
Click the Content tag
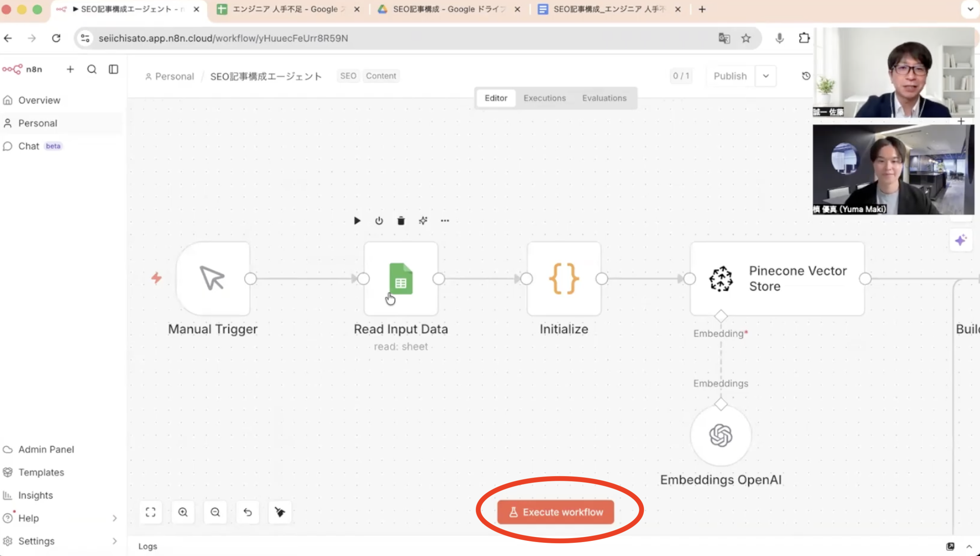point(381,76)
